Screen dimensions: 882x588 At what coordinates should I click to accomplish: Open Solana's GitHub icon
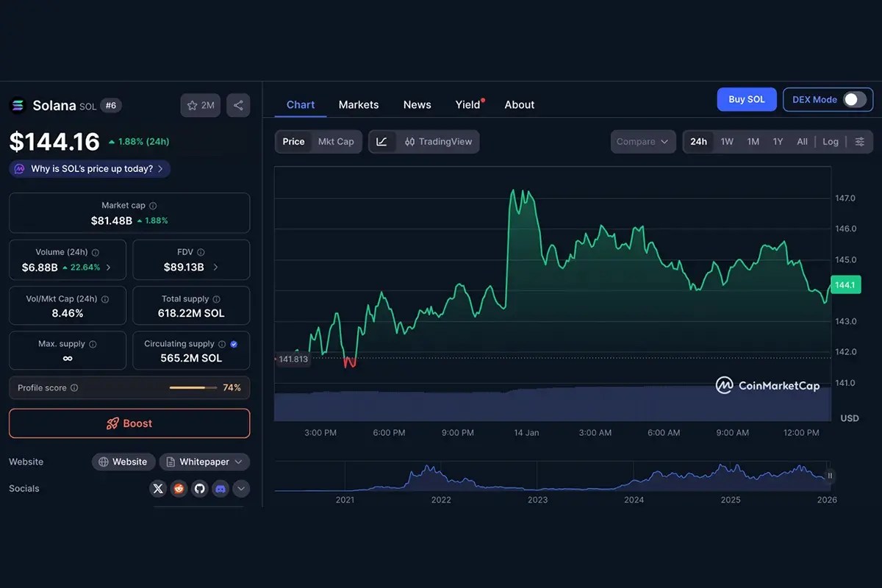pos(199,488)
